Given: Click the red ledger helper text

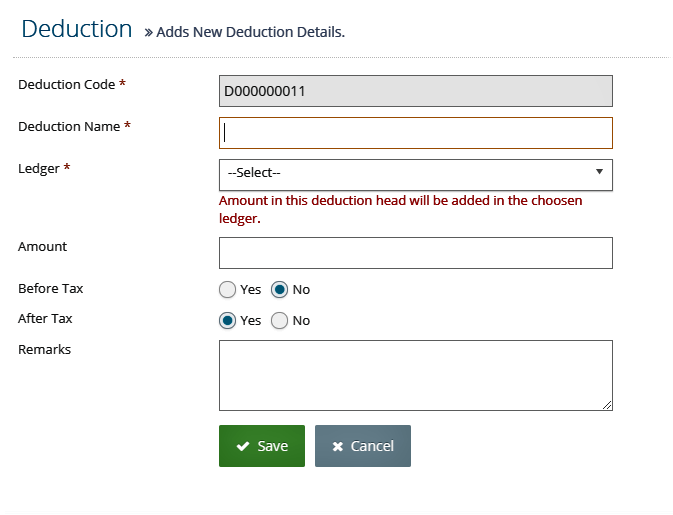Looking at the screenshot, I should pos(400,209).
